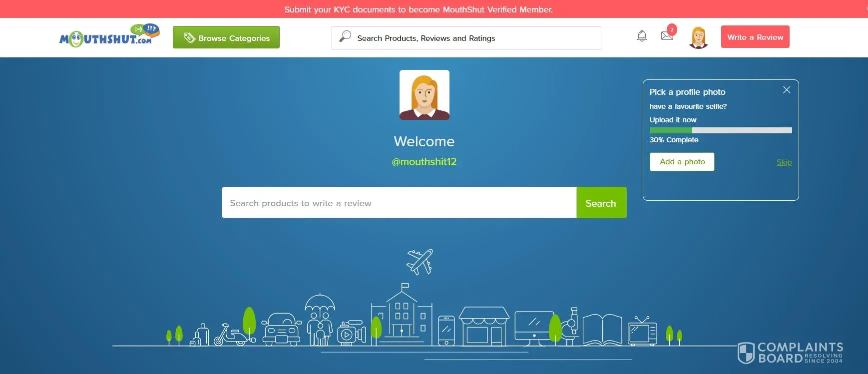
Task: Click the "Pick a profile photo" heading
Action: pos(687,92)
